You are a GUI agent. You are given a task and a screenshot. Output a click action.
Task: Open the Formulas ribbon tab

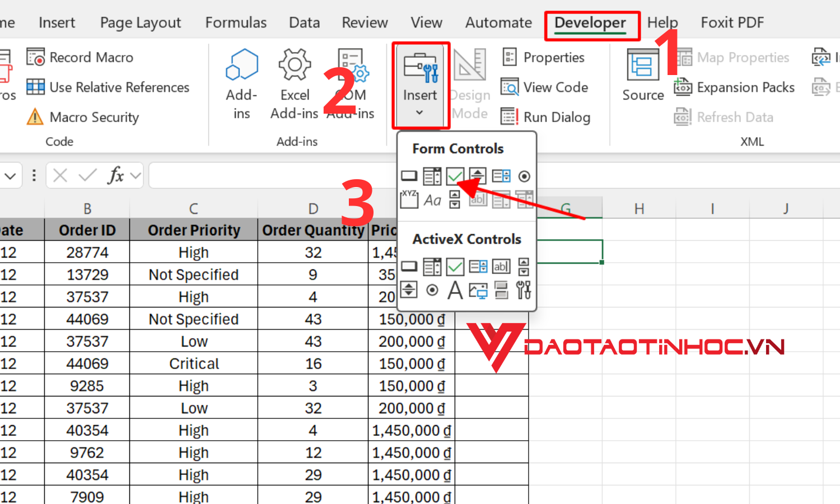[236, 22]
